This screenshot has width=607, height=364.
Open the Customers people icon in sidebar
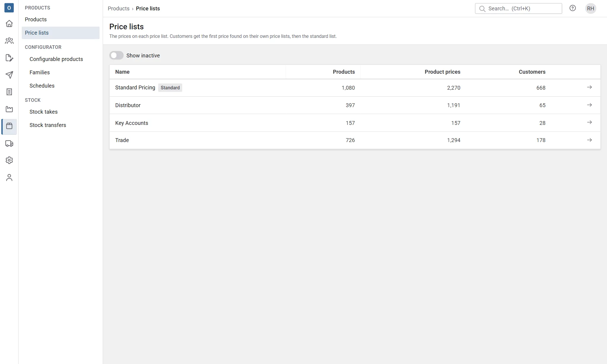(x=9, y=41)
